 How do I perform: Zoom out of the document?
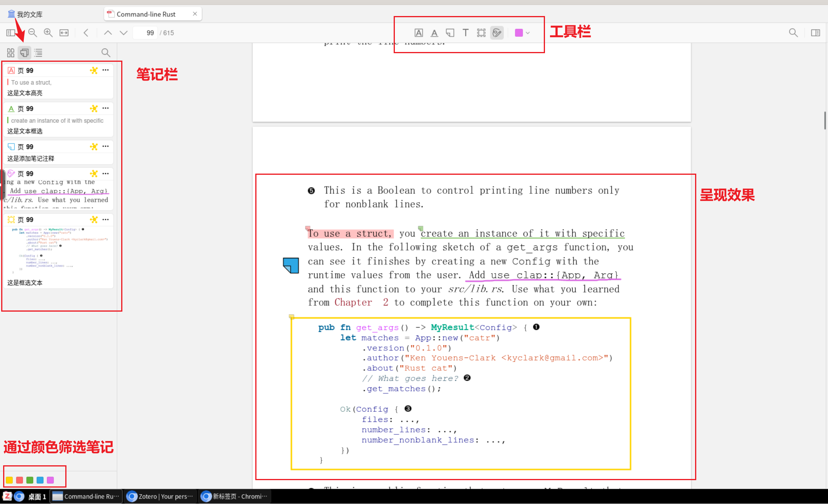point(33,33)
